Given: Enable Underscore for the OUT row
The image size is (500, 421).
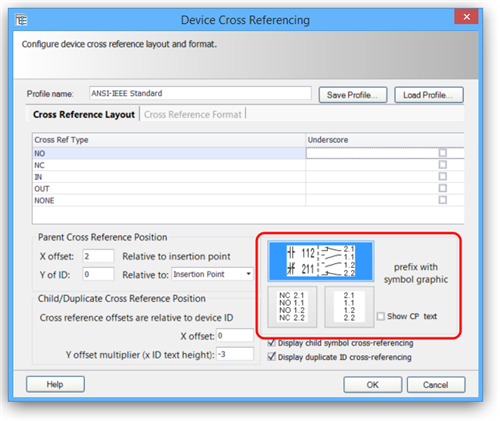Looking at the screenshot, I should click(x=443, y=188).
